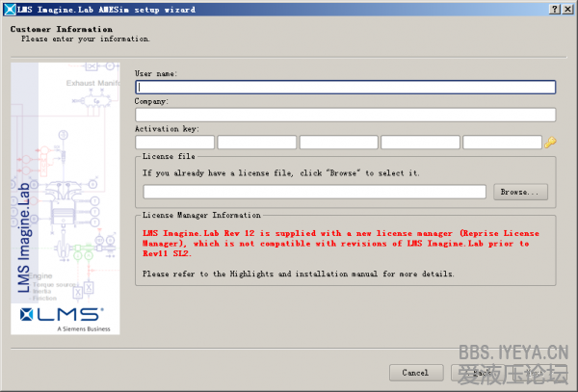
Task: Click the LMS app icon in title bar
Action: (10, 9)
